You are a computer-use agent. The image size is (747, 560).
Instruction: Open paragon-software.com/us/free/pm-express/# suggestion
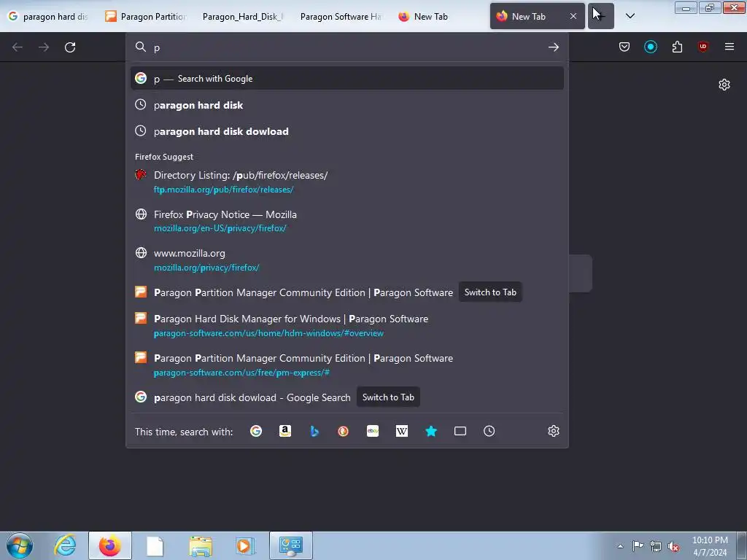347,365
